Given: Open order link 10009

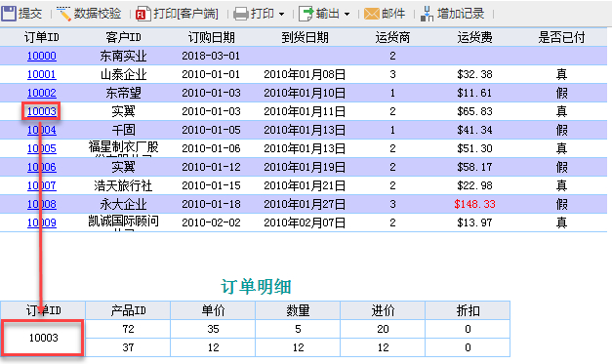Looking at the screenshot, I should click(42, 222).
